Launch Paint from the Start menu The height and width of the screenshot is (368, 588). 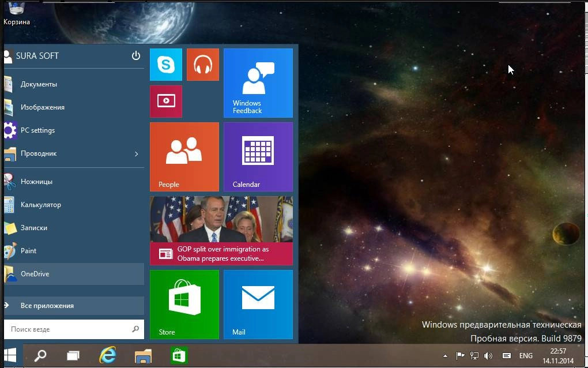[74, 250]
